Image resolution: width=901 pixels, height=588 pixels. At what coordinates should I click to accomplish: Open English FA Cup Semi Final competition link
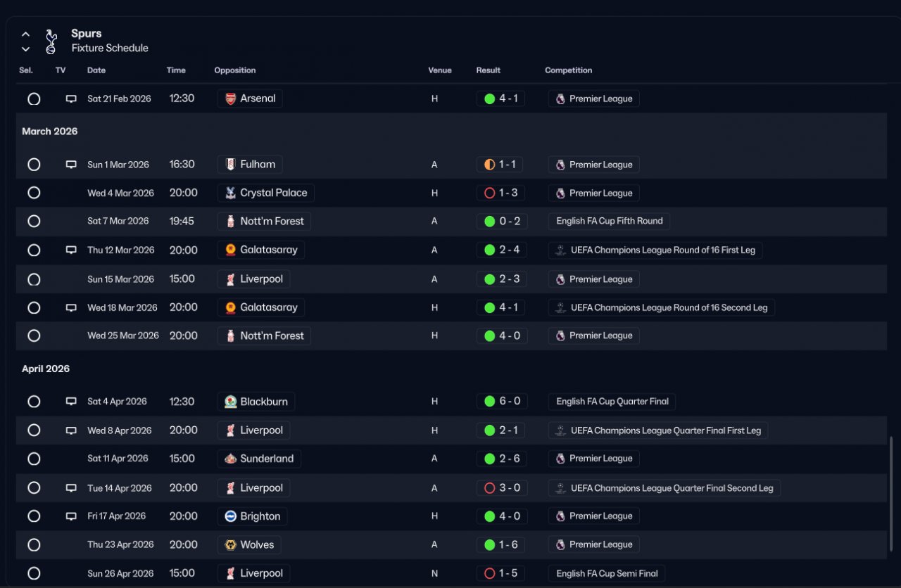tap(607, 573)
